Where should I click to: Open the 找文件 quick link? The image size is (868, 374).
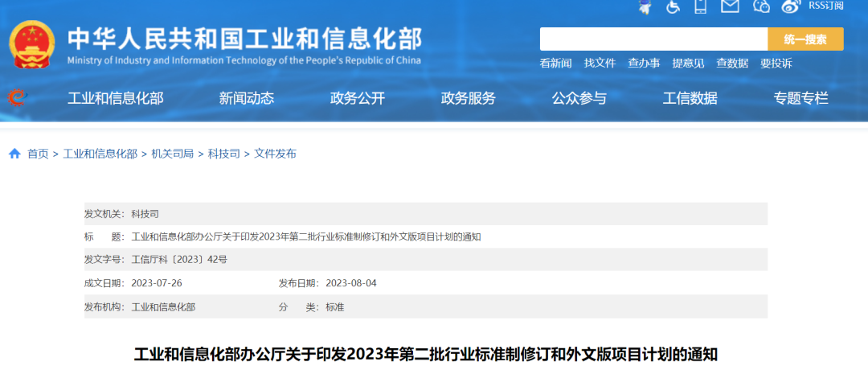point(600,64)
